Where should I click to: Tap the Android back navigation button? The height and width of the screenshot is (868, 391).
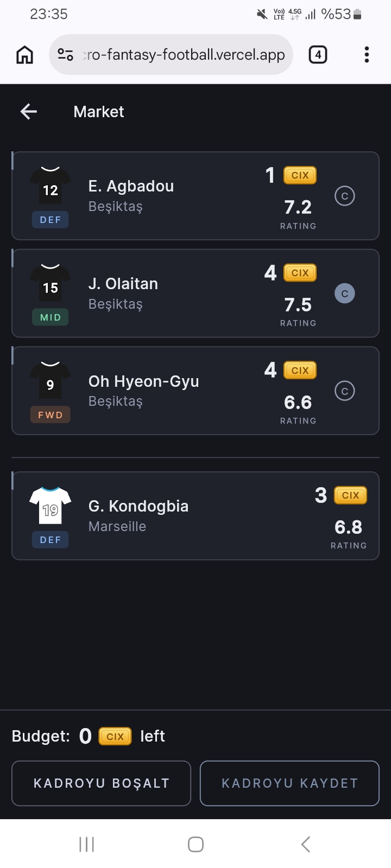[306, 844]
